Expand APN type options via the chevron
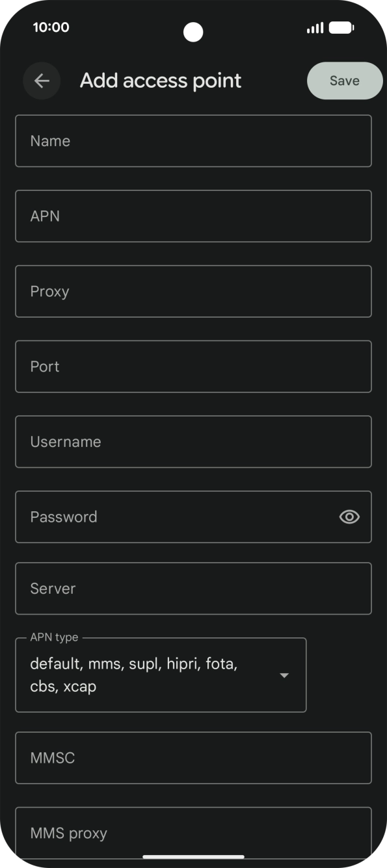Image resolution: width=387 pixels, height=868 pixels. pos(284,675)
